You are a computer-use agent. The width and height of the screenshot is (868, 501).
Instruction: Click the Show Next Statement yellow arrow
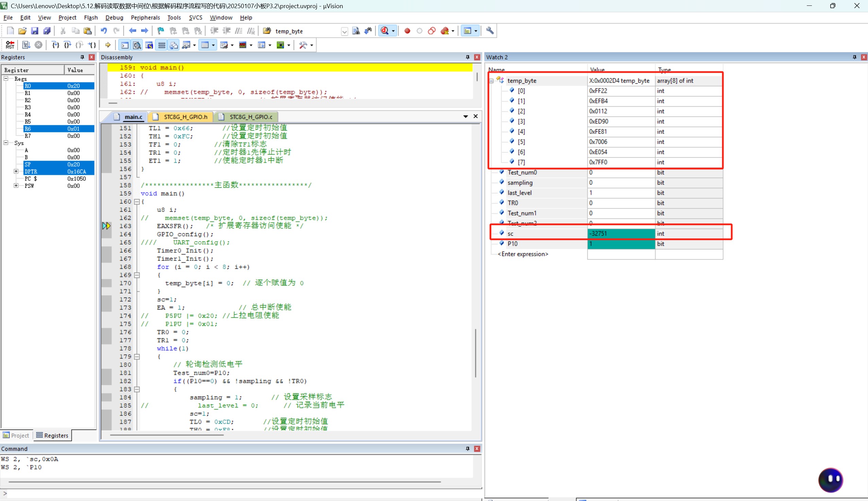click(108, 45)
